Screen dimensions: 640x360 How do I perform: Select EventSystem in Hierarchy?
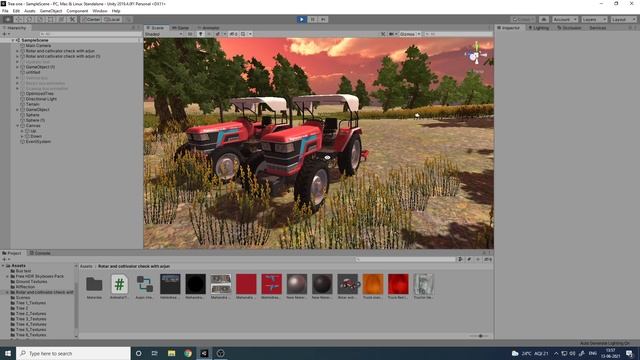38,142
